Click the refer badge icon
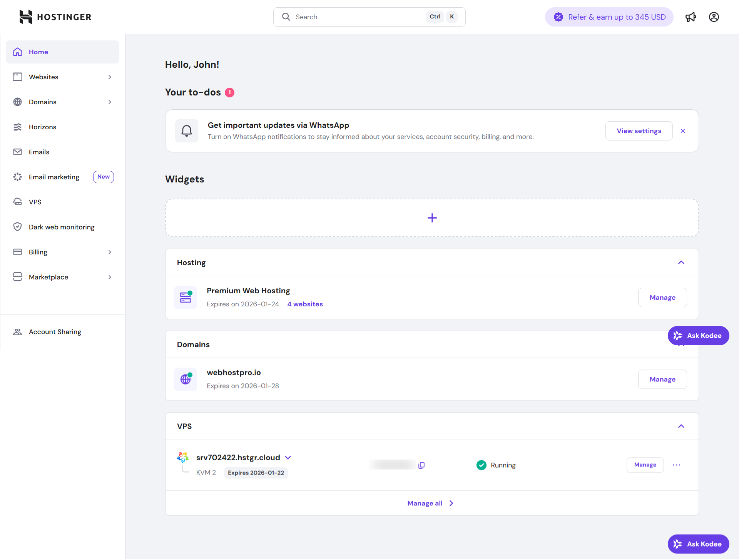The height and width of the screenshot is (560, 739). pyautogui.click(x=558, y=17)
